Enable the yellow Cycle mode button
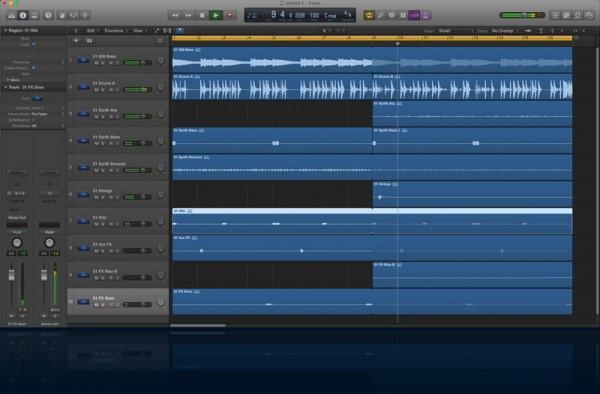Image resolution: width=600 pixels, height=394 pixels. pos(369,15)
